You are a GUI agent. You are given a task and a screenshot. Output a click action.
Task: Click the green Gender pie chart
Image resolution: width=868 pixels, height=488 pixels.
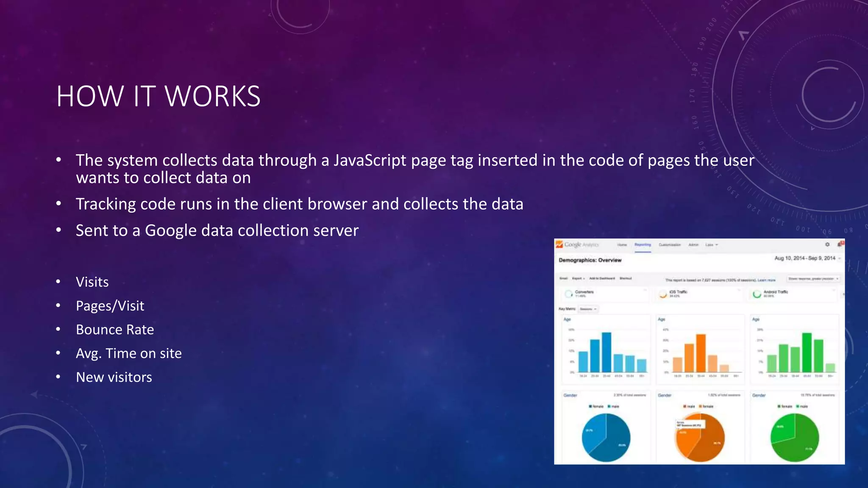coord(795,438)
